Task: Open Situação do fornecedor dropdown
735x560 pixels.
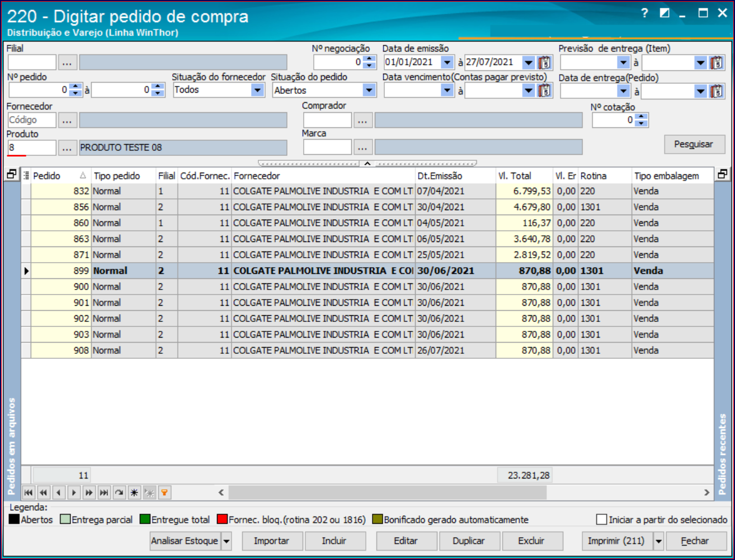Action: pos(257,90)
